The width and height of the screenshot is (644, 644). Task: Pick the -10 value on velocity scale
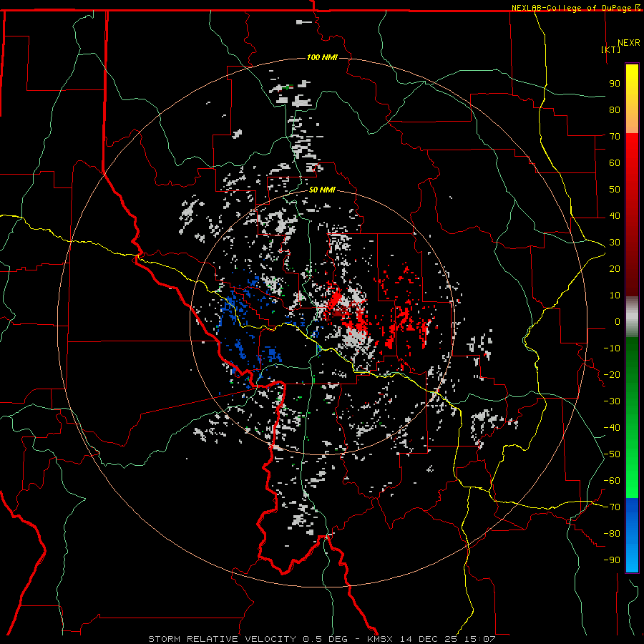tap(612, 348)
